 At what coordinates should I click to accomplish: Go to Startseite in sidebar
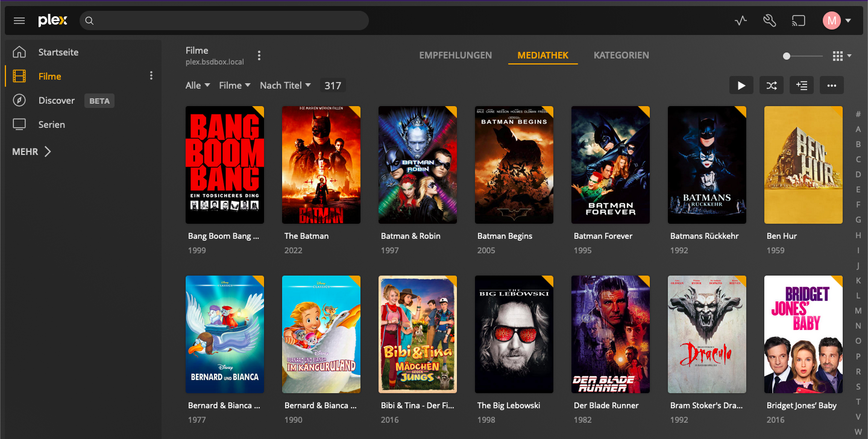(x=58, y=52)
